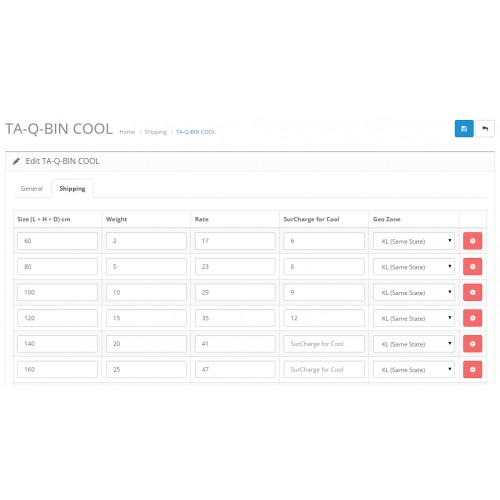Remove the row with size 80
This screenshot has width=500, height=500.
(x=472, y=266)
